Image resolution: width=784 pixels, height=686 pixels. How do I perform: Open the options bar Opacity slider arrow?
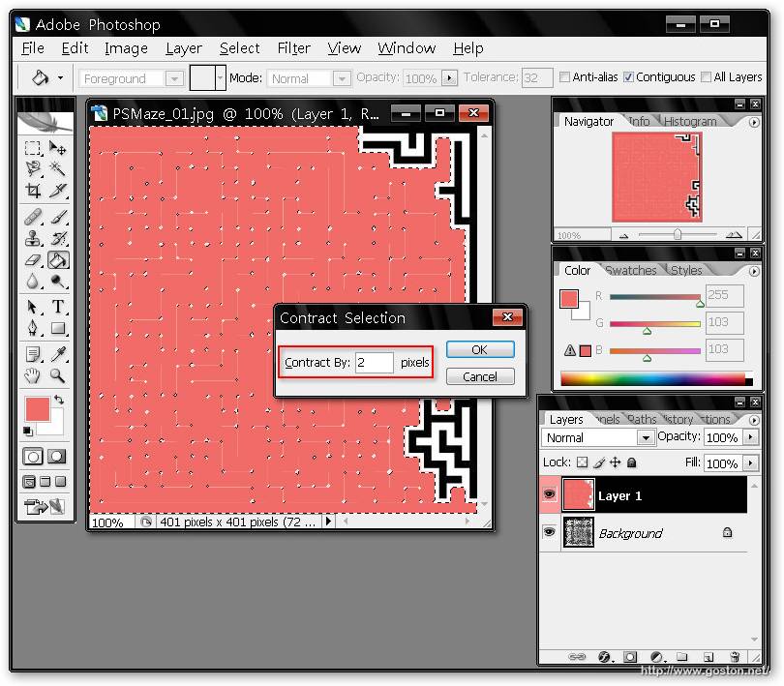(x=449, y=78)
